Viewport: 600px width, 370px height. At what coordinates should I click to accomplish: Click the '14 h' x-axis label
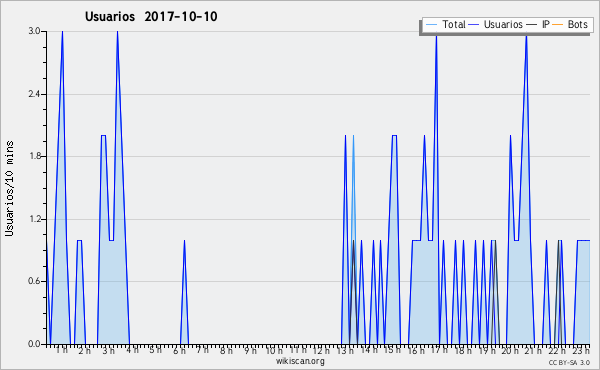click(x=369, y=350)
